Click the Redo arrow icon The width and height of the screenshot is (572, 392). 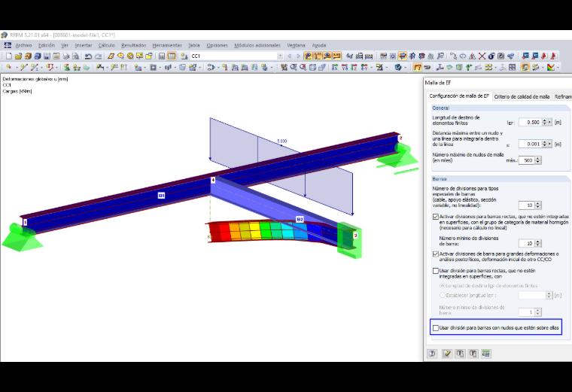[98, 56]
